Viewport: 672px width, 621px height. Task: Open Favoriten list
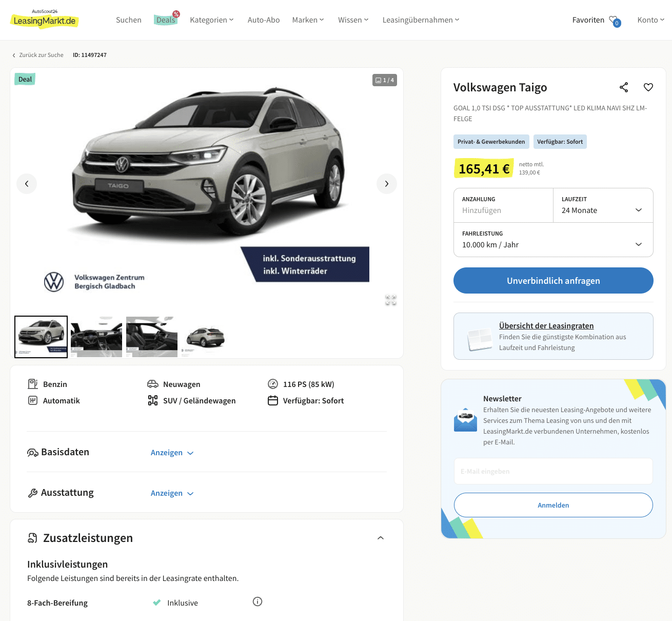(588, 20)
